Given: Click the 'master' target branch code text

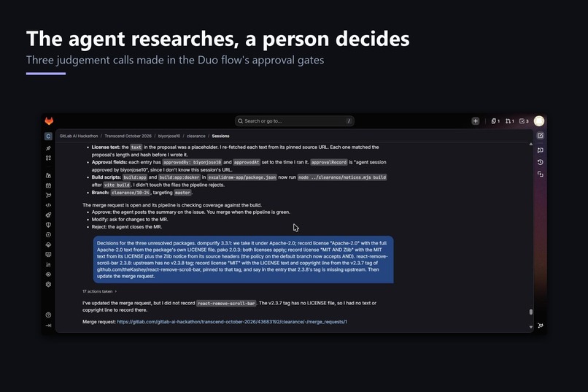Looking at the screenshot, I should click(182, 193).
